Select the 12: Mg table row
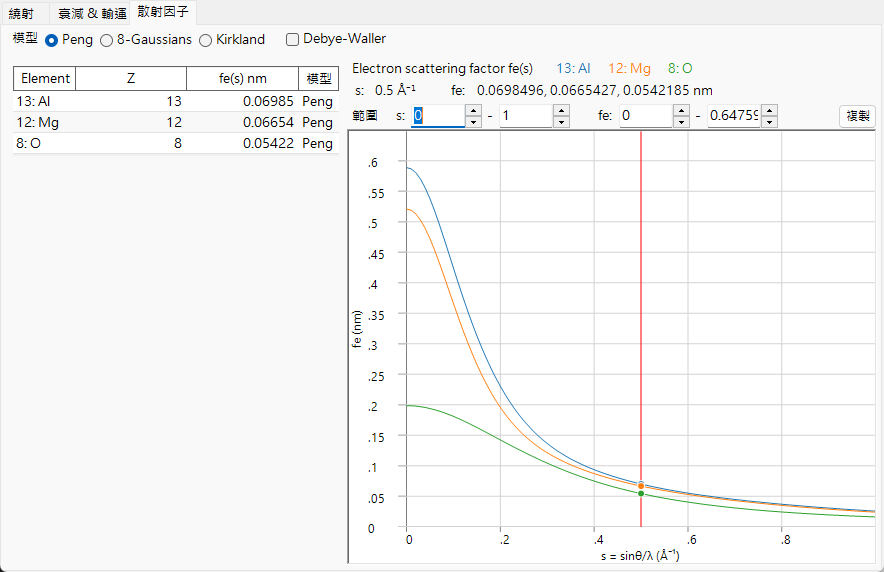 (175, 122)
